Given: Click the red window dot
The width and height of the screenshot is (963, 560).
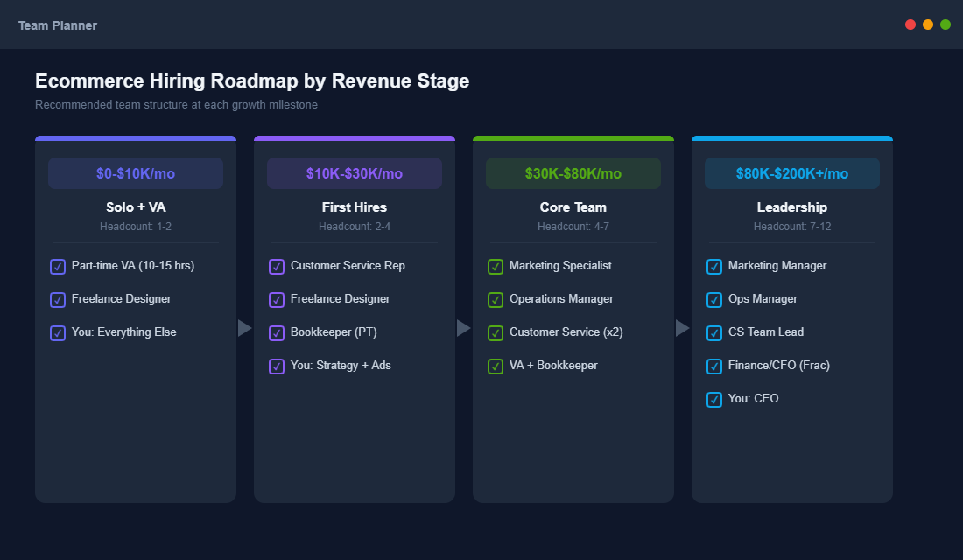Looking at the screenshot, I should click(910, 24).
